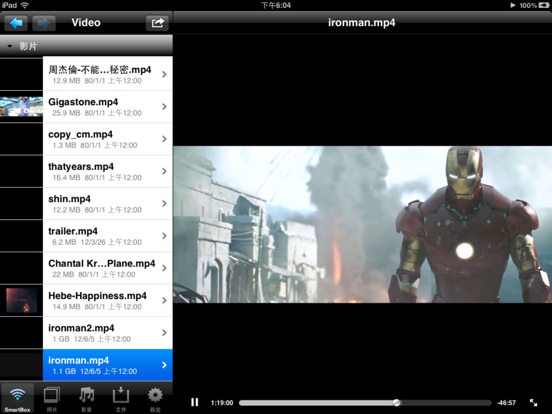Viewport: 552px width, 414px height.
Task: Go forward with the right arrow button
Action: click(x=44, y=23)
